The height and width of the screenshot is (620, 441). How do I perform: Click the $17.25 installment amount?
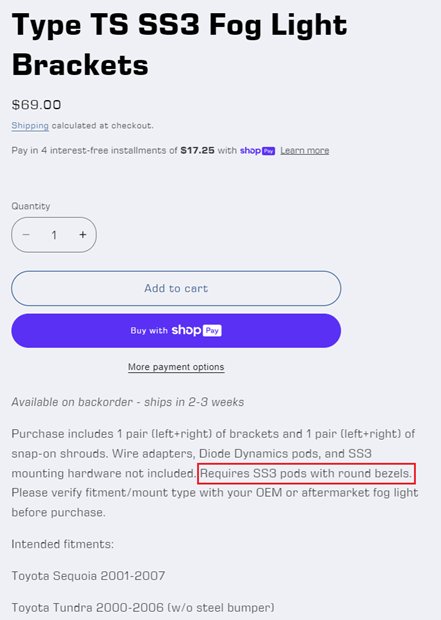(197, 151)
